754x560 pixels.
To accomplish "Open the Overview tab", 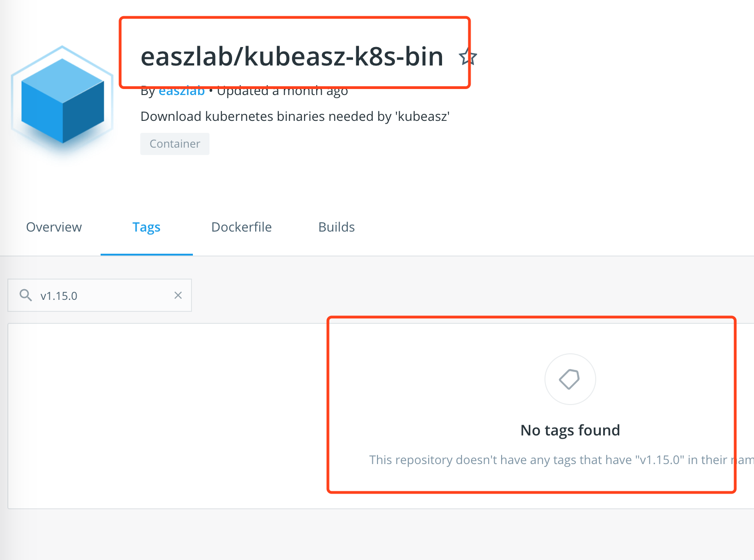I will point(54,227).
